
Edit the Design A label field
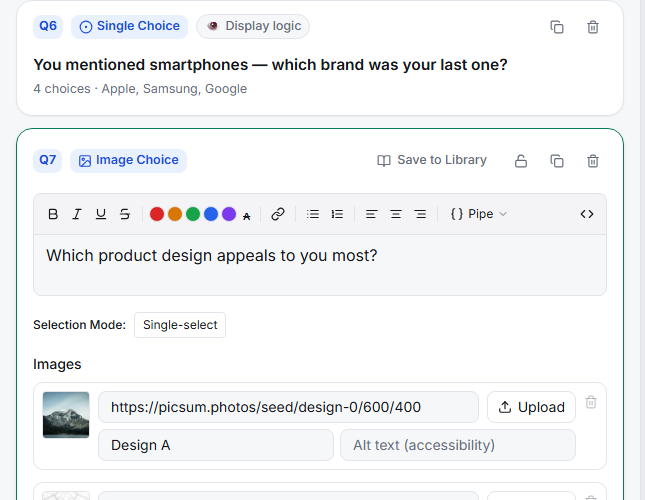[x=216, y=445]
